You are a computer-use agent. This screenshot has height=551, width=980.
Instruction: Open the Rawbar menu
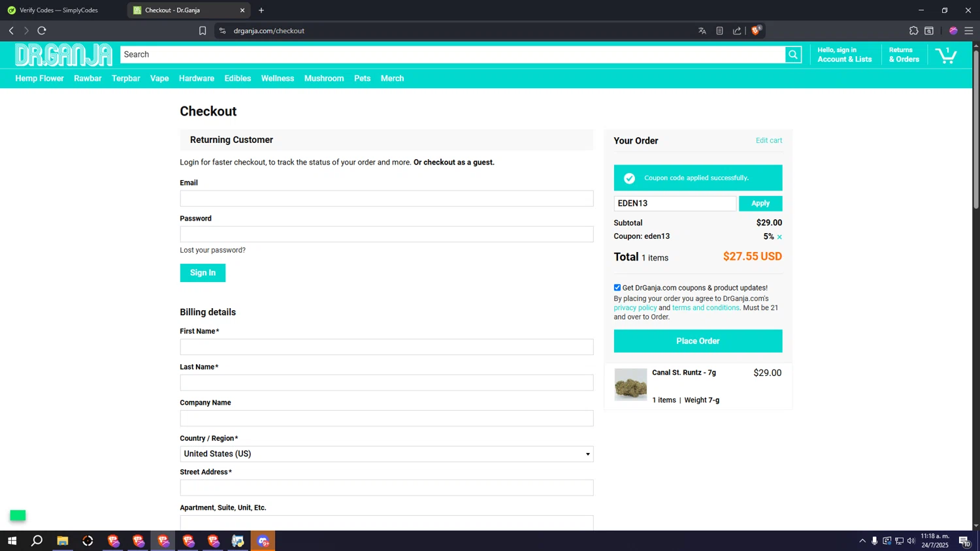click(x=88, y=78)
